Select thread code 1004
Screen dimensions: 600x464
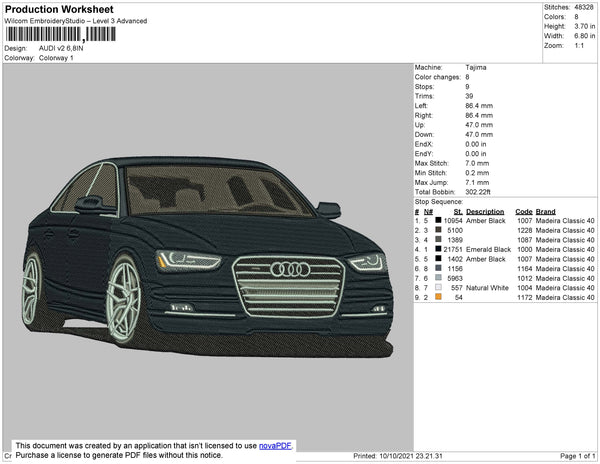coord(525,288)
